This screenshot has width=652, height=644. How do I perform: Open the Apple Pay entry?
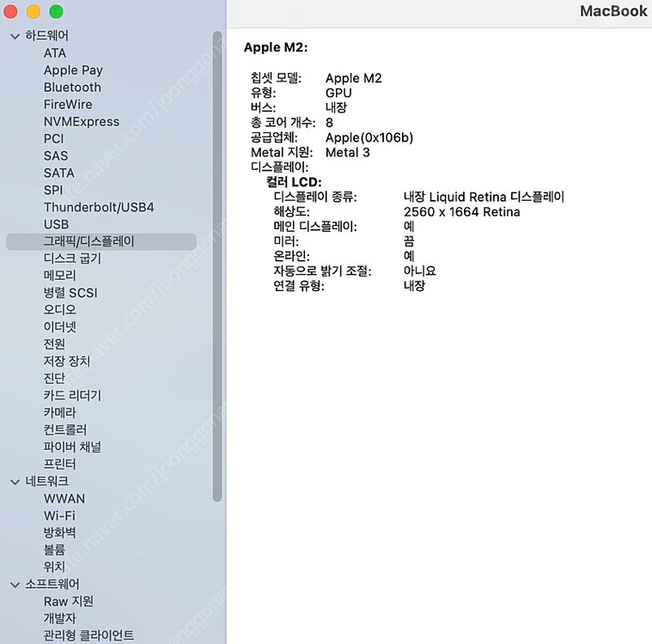(x=73, y=70)
